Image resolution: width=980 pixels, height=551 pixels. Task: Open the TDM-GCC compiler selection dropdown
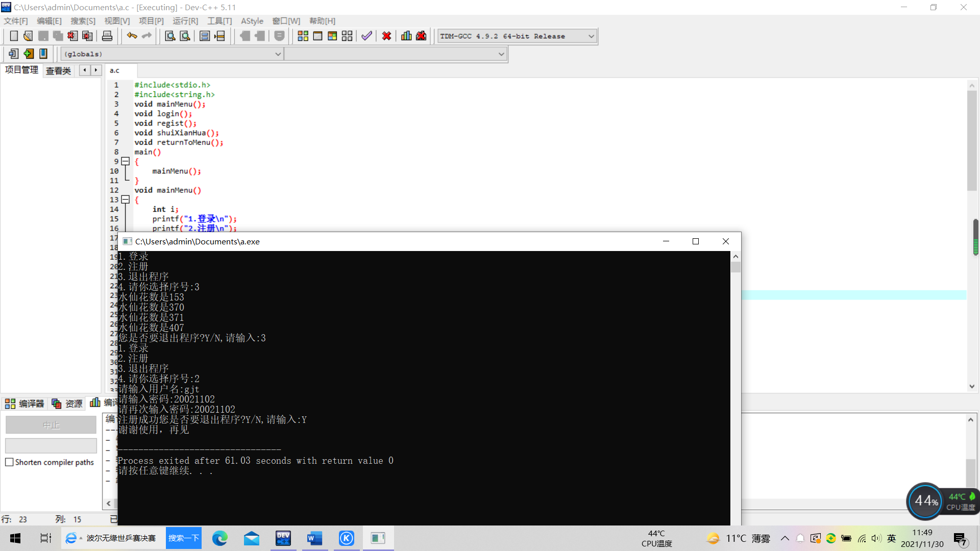[x=591, y=36]
